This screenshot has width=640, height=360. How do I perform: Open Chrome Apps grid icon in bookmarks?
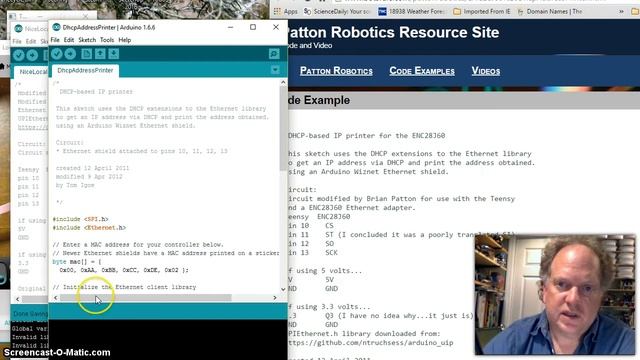click(278, 11)
